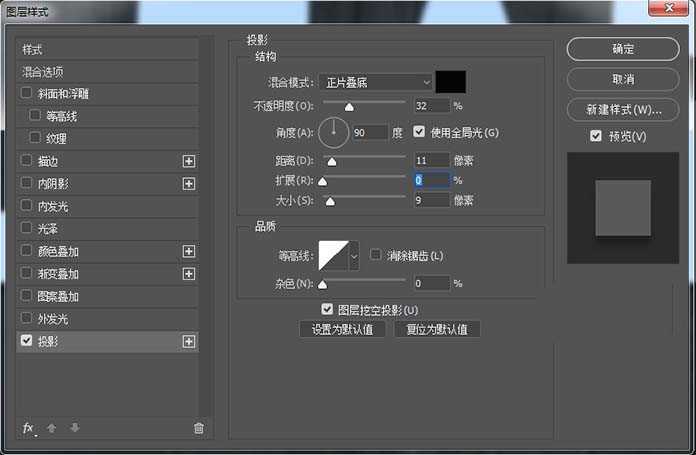Click the 大小 size slider handle
696x455 pixels.
click(x=330, y=202)
